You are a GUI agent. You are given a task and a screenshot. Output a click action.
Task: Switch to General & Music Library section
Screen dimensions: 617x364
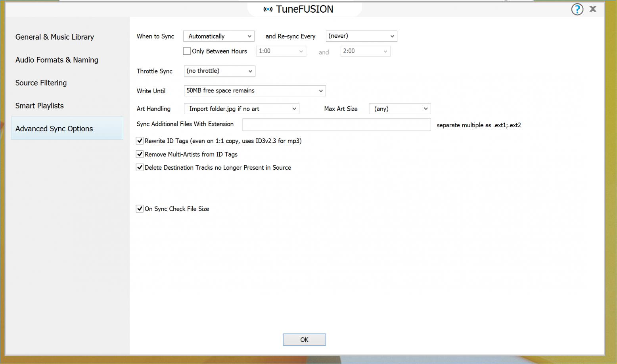coord(55,37)
